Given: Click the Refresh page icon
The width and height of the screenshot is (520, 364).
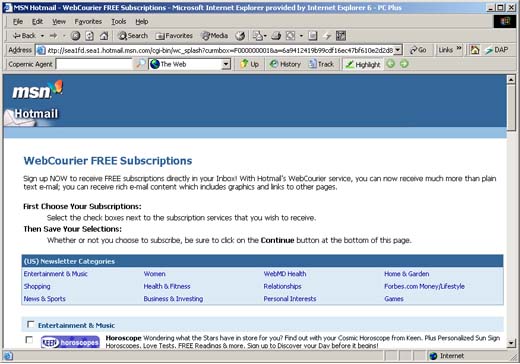Looking at the screenshot, I should tap(89, 36).
